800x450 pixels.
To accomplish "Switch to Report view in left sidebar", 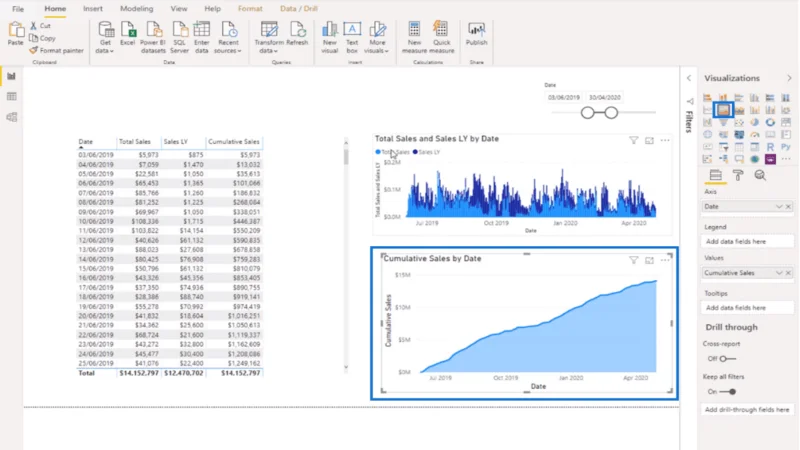I will click(11, 76).
